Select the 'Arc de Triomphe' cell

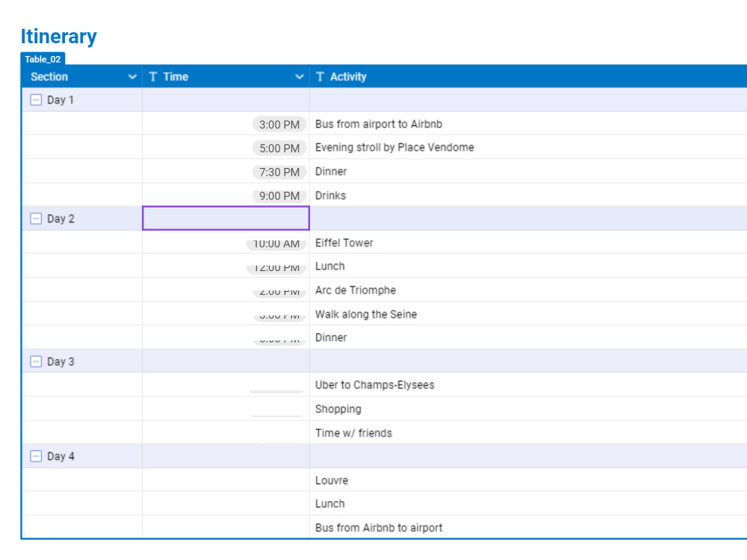pos(528,290)
